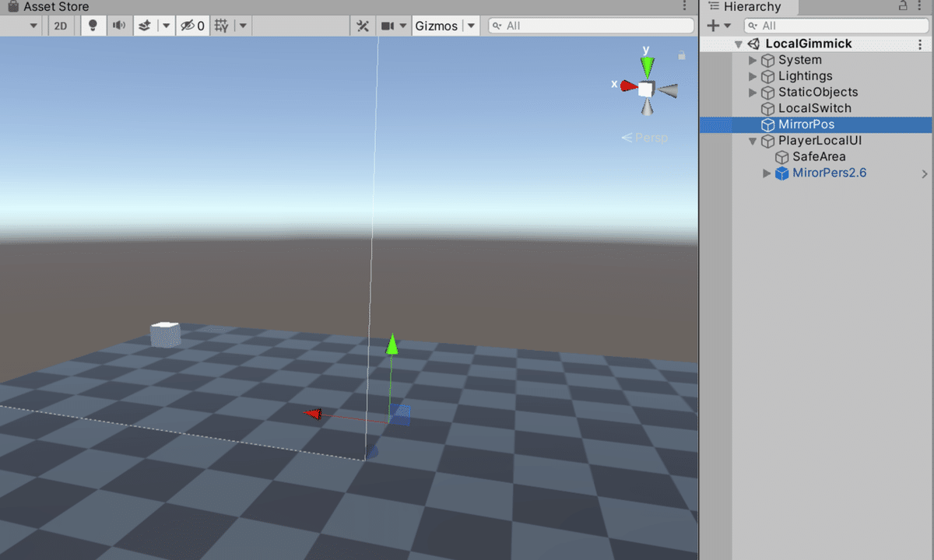Click Asset Store bag icon
934x560 pixels.
click(x=12, y=6)
